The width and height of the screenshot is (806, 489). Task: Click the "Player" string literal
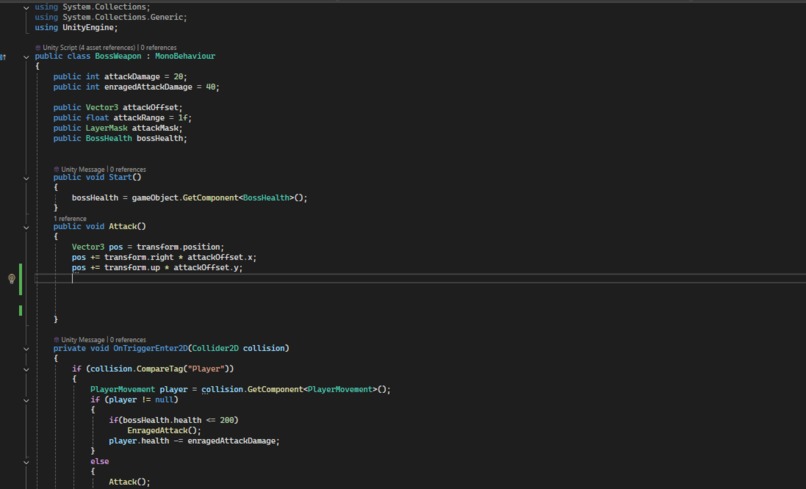click(206, 369)
